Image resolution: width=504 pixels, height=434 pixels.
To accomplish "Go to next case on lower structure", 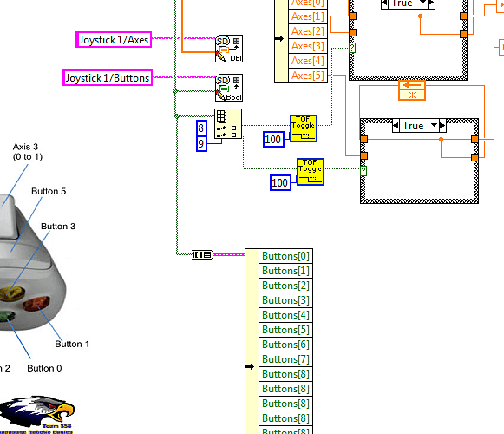I will coord(442,125).
